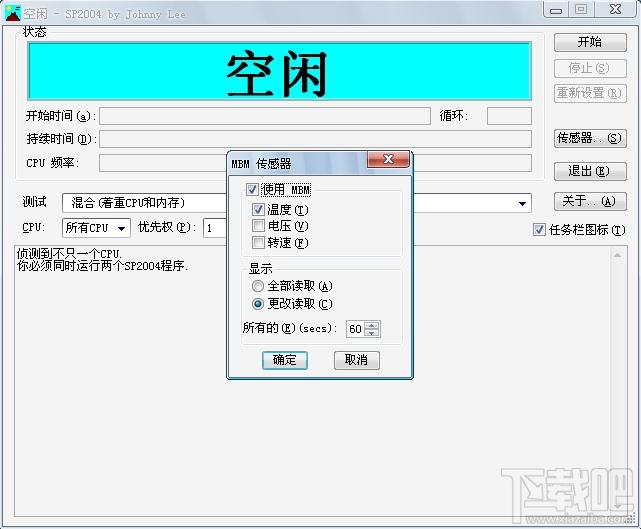The image size is (641, 529).
Task: Close the SP2004 main window
Action: point(616,9)
